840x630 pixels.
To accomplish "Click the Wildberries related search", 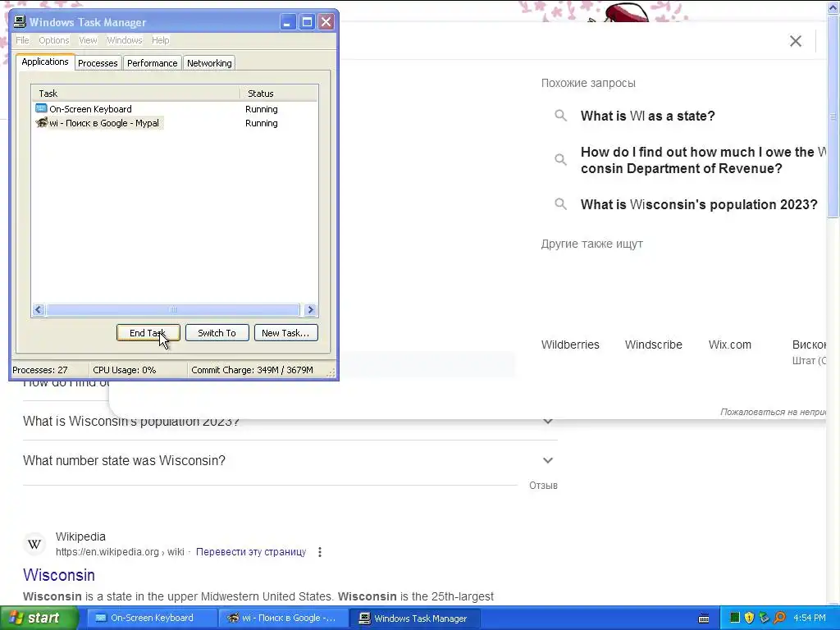I will tap(570, 345).
